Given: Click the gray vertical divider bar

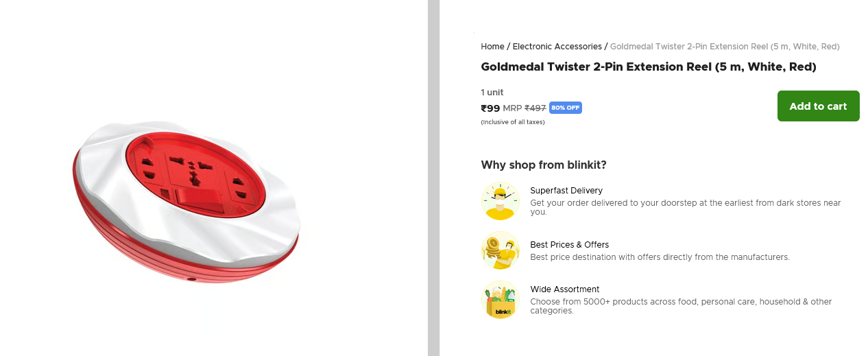Looking at the screenshot, I should point(433,178).
